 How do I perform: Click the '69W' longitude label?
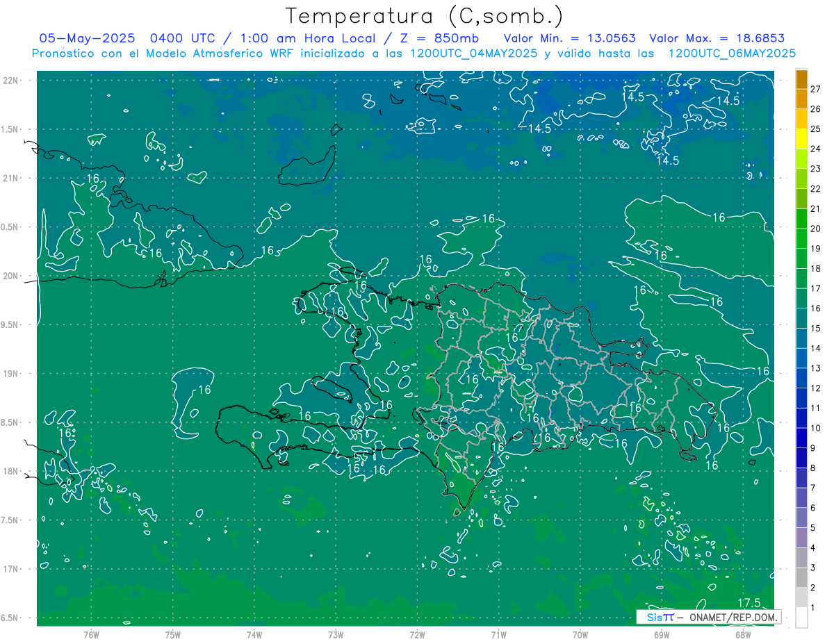(662, 634)
